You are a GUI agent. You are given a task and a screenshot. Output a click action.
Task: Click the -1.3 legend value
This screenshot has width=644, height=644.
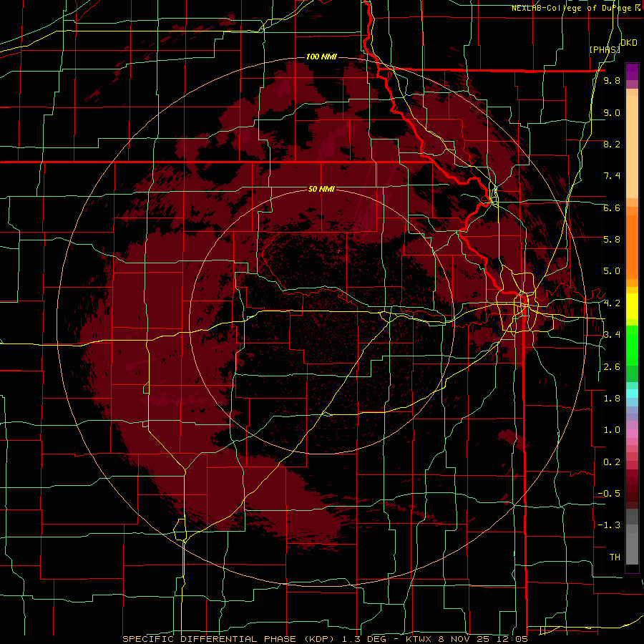click(x=609, y=525)
